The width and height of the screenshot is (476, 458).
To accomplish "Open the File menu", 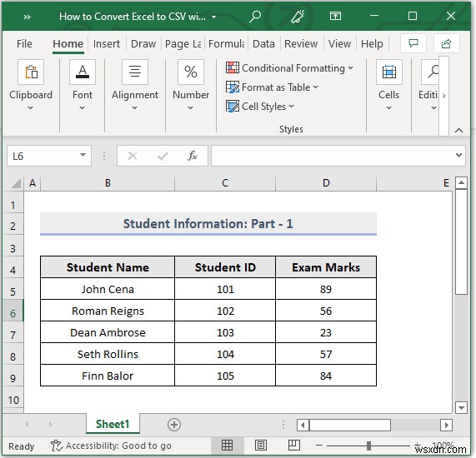I will click(x=24, y=43).
